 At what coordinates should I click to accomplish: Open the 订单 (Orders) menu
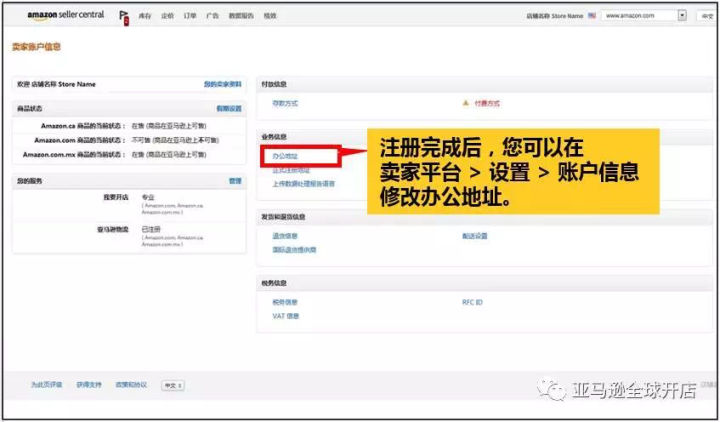[190, 16]
